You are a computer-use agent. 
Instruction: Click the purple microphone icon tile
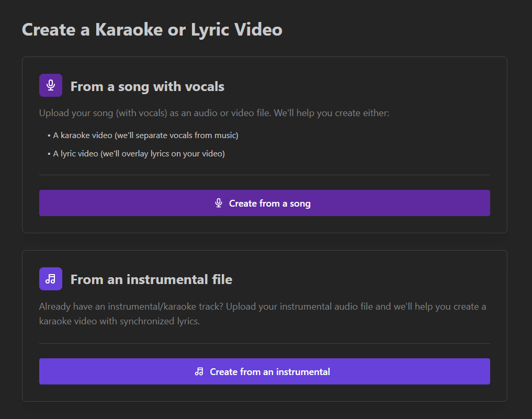(51, 85)
